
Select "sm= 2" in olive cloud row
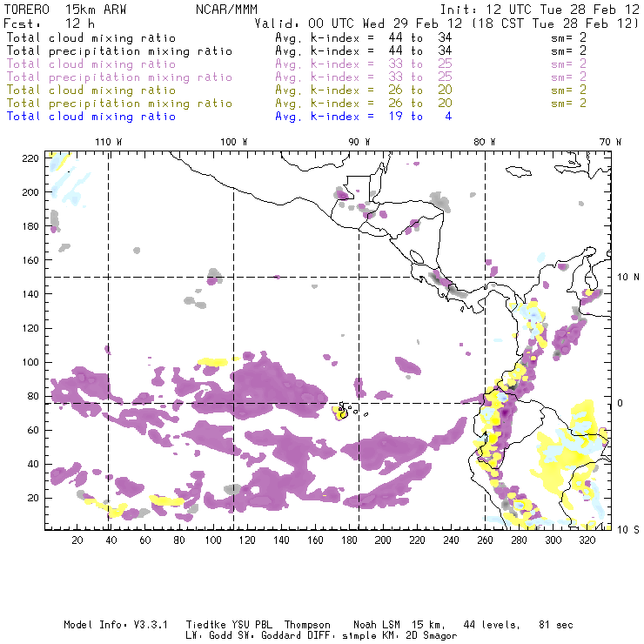[568, 90]
